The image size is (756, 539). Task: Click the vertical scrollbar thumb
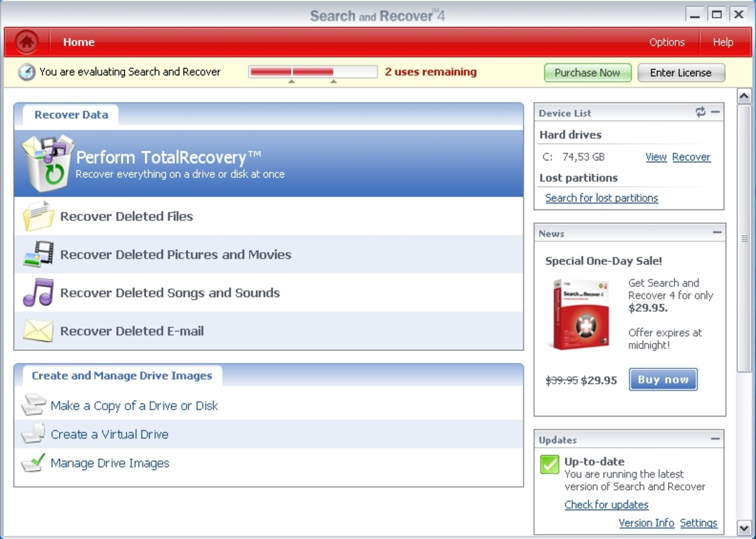(744, 238)
